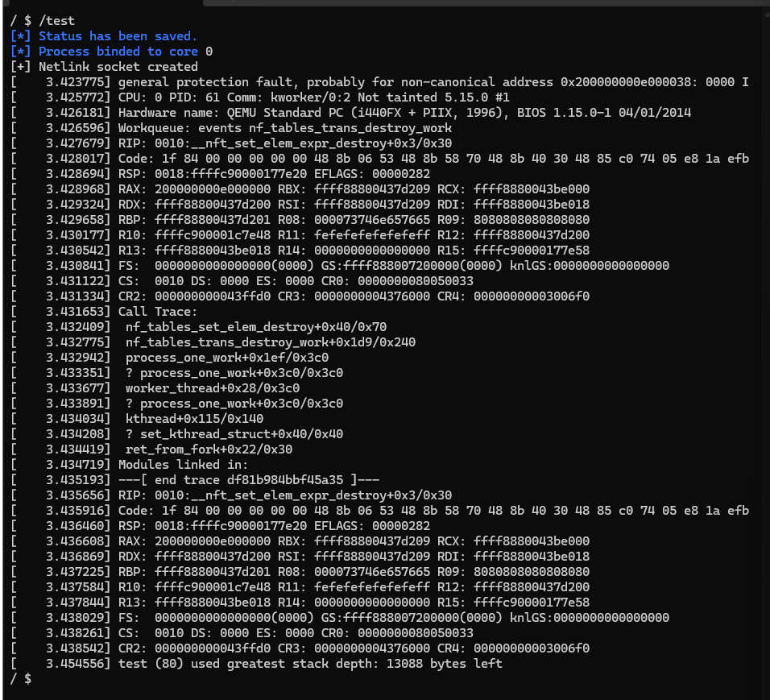Image resolution: width=770 pixels, height=700 pixels.
Task: Click '? set_kthread_struct+0x40/0x40' trace entry
Action: tap(234, 433)
